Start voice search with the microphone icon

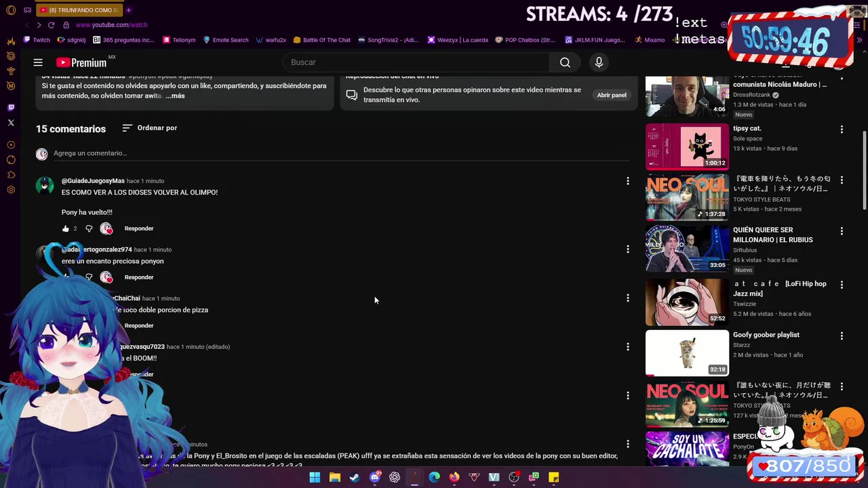pyautogui.click(x=599, y=62)
